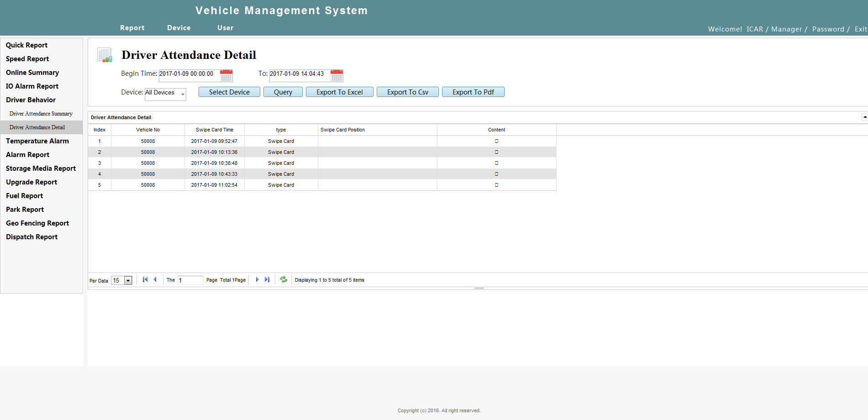Expand Driver Behavior in the sidebar
The width and height of the screenshot is (868, 420).
click(31, 100)
